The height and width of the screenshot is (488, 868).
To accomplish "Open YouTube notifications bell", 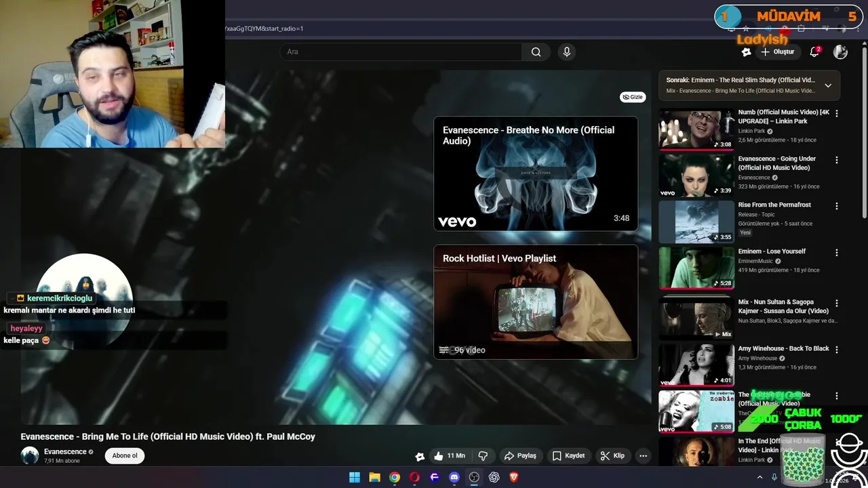I will click(814, 52).
